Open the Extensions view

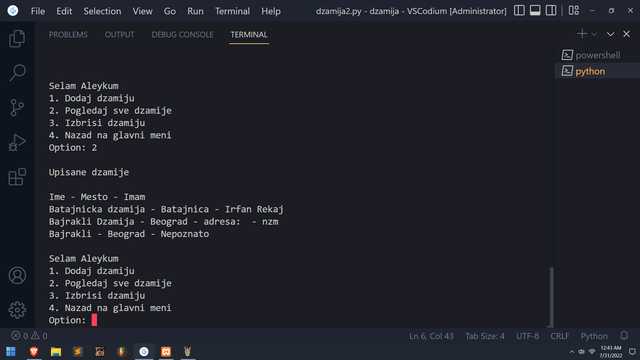[x=17, y=177]
